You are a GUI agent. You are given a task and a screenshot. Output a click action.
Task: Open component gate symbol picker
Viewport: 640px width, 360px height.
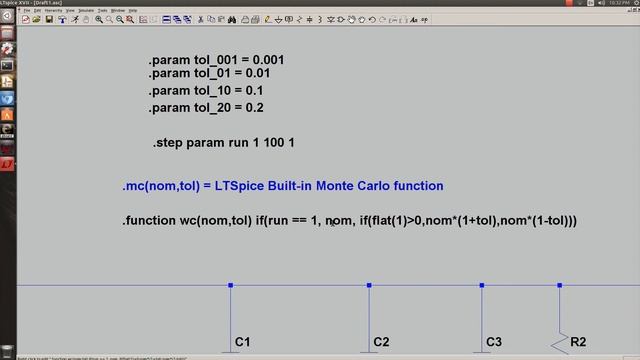tap(341, 20)
